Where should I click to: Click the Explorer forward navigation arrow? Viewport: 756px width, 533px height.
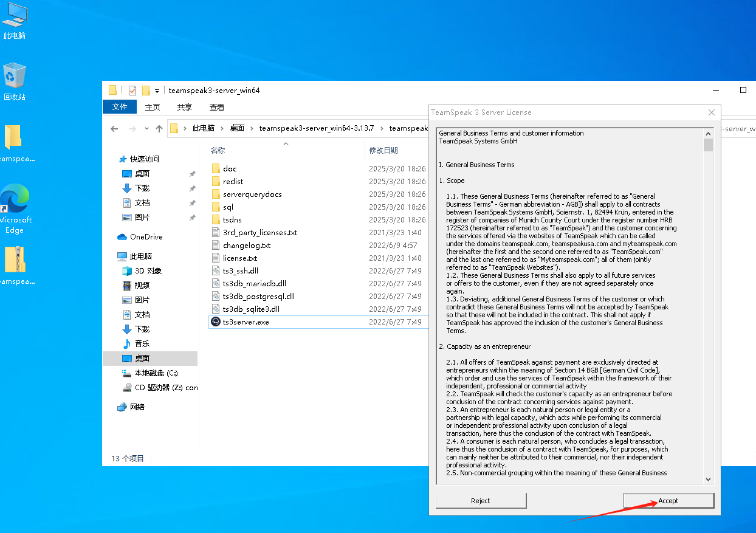pyautogui.click(x=132, y=128)
